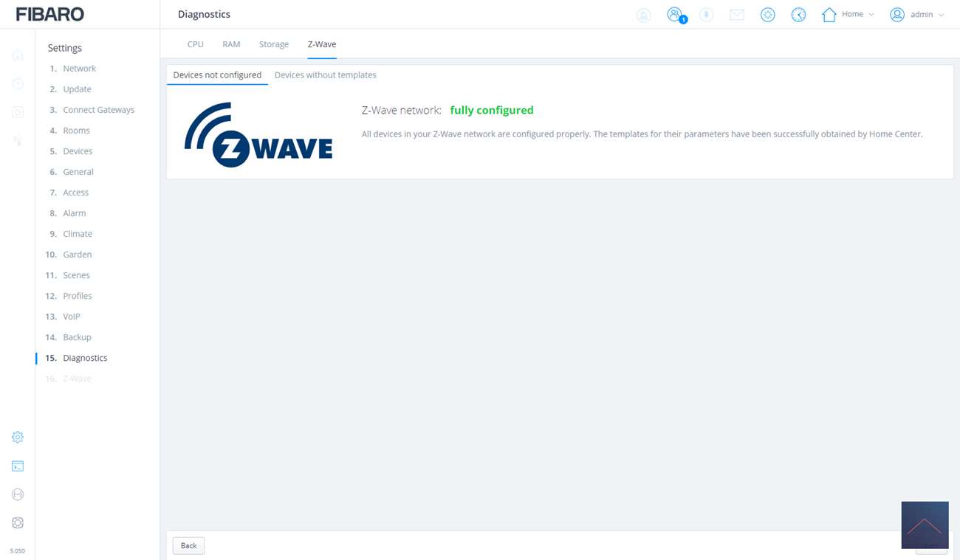Click the scroll-to-top arrow thumbnail
The height and width of the screenshot is (560, 960).
[925, 525]
